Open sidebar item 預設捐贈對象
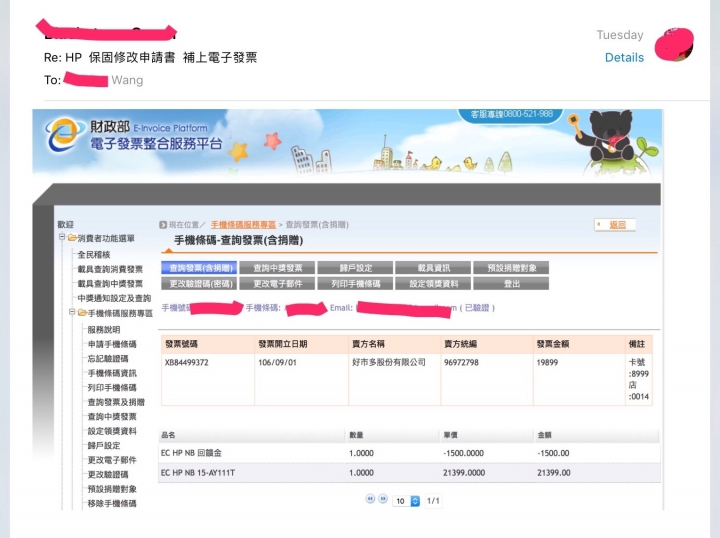 (x=112, y=489)
